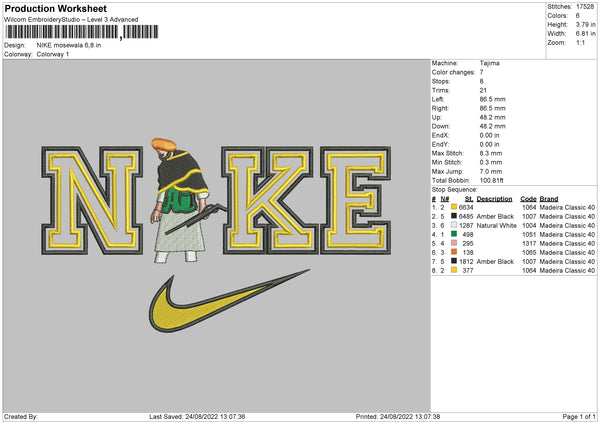This screenshot has height=424, width=600.
Task: Click the letter K in the design preview
Action: (270, 200)
